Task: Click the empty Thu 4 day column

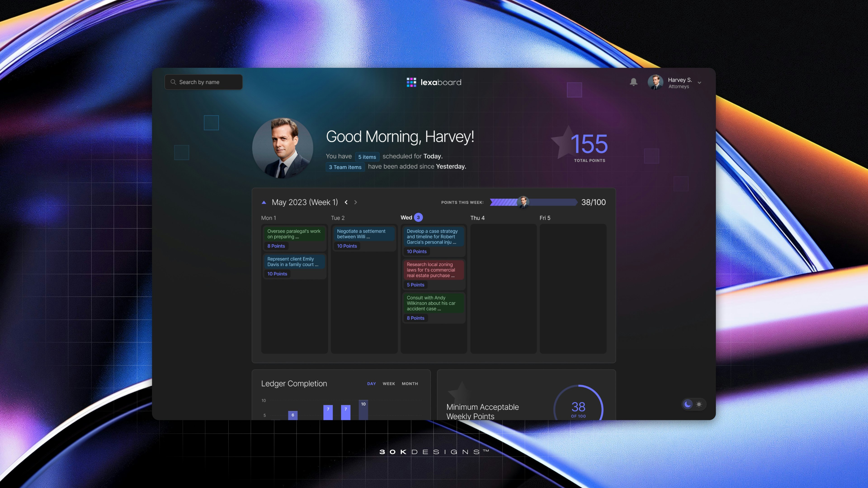Action: 503,289
